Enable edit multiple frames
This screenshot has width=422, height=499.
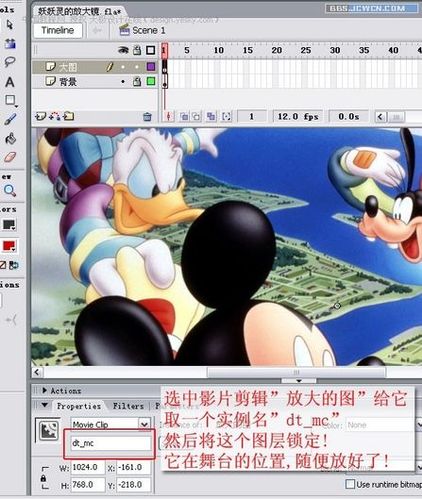(x=211, y=116)
